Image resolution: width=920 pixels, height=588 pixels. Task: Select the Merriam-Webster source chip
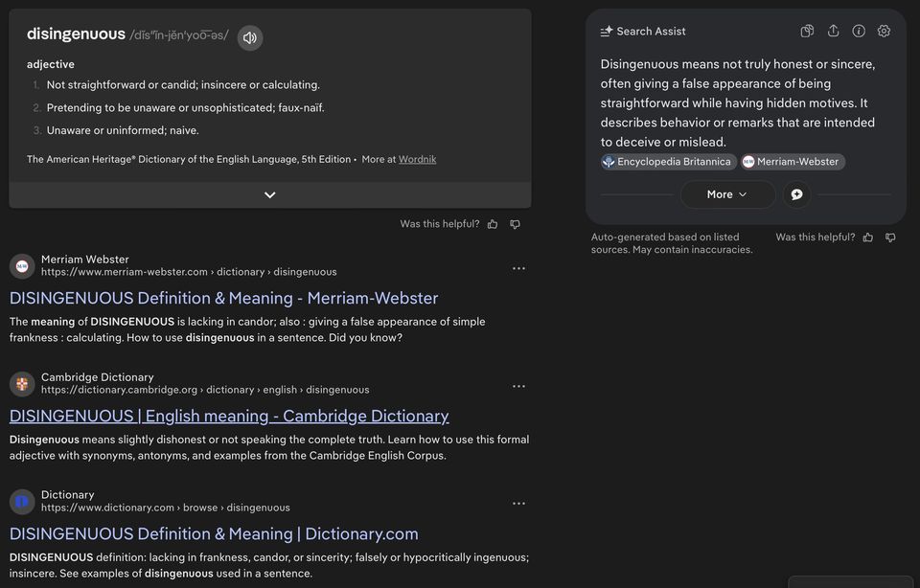793,162
